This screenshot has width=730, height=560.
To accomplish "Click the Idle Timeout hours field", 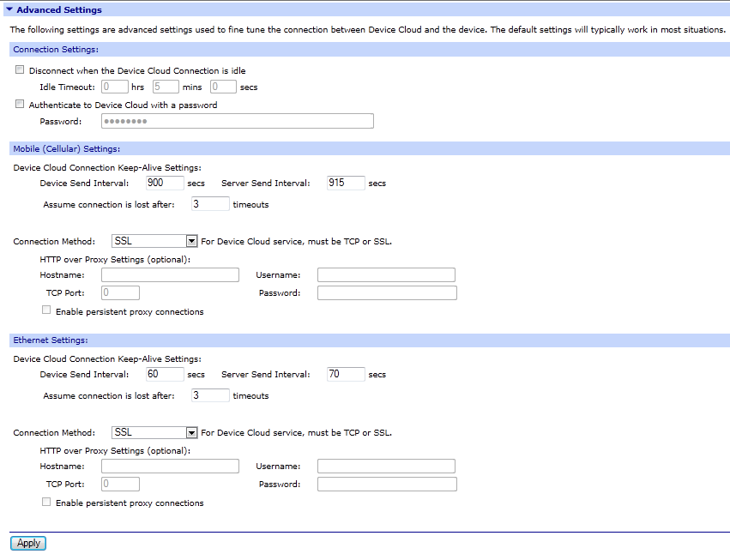I will point(114,87).
